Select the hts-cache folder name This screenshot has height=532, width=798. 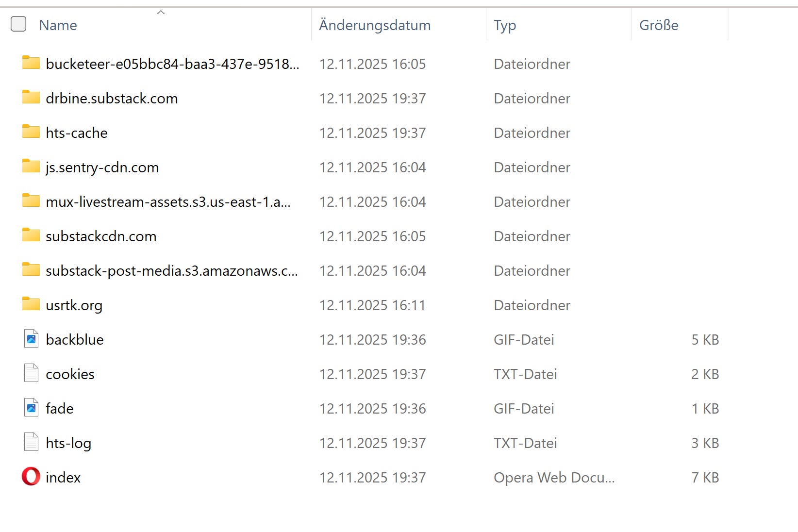point(77,133)
